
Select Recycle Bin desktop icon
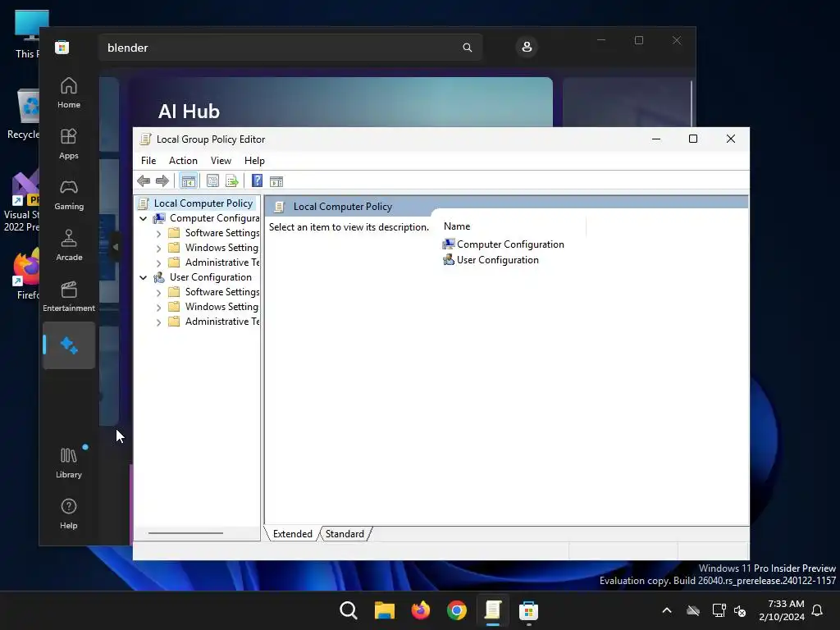(23, 114)
